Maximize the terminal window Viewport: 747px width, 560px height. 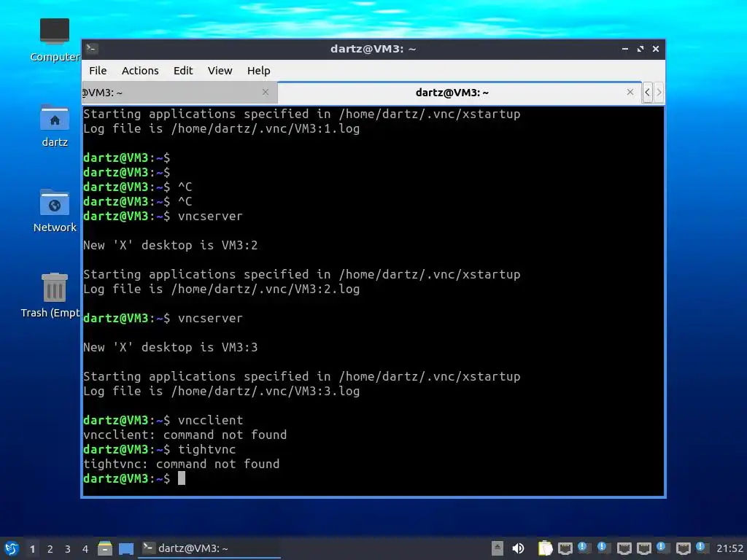640,49
